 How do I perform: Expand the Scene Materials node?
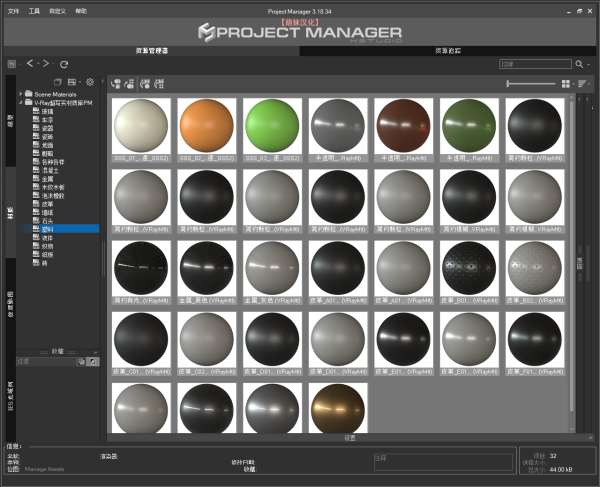click(x=21, y=94)
